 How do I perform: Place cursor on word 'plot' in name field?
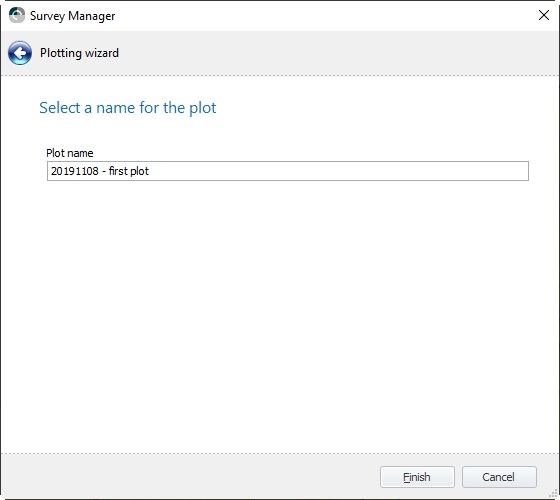[x=139, y=171]
